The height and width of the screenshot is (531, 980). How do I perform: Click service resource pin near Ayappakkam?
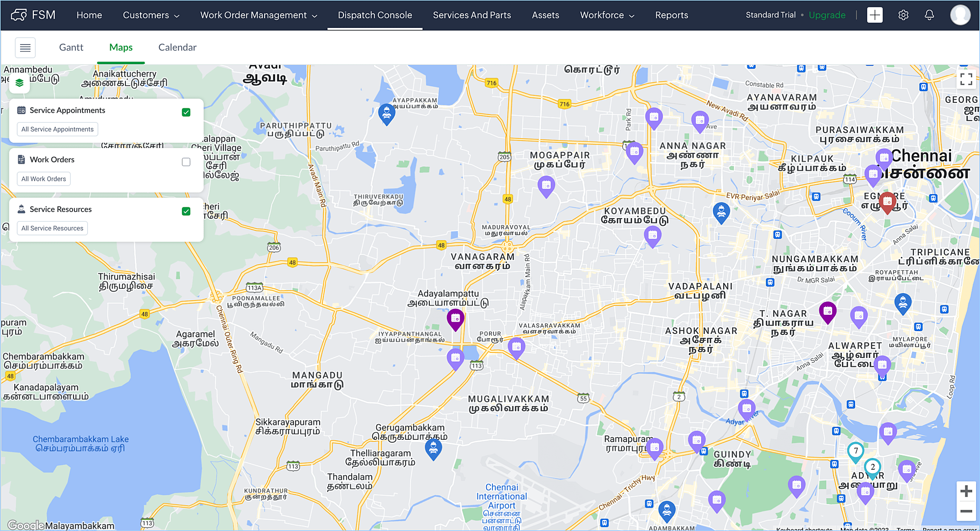coord(387,113)
